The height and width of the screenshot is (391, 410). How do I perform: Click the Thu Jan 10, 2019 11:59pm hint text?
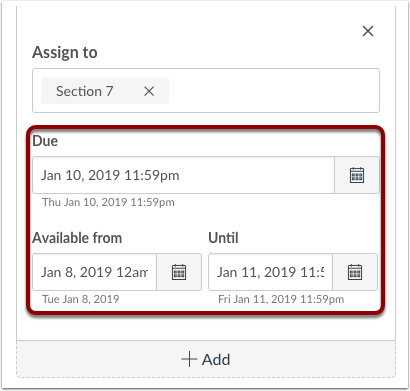point(108,202)
